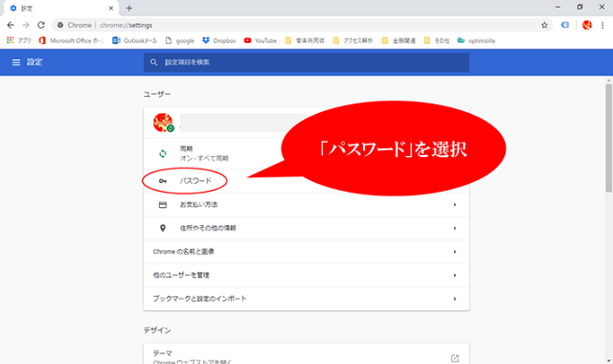This screenshot has height=364, width=613.
Task: Open the settings hamburger menu
Action: coord(16,62)
